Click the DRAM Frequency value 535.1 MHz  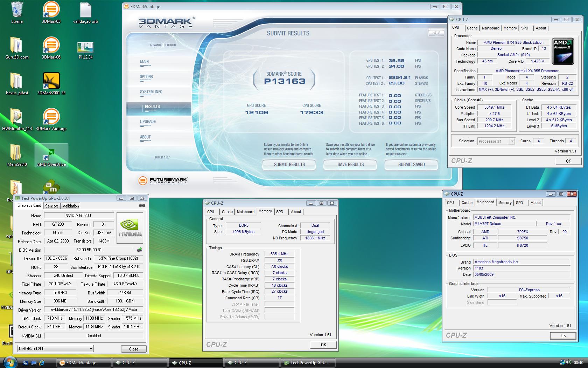279,254
